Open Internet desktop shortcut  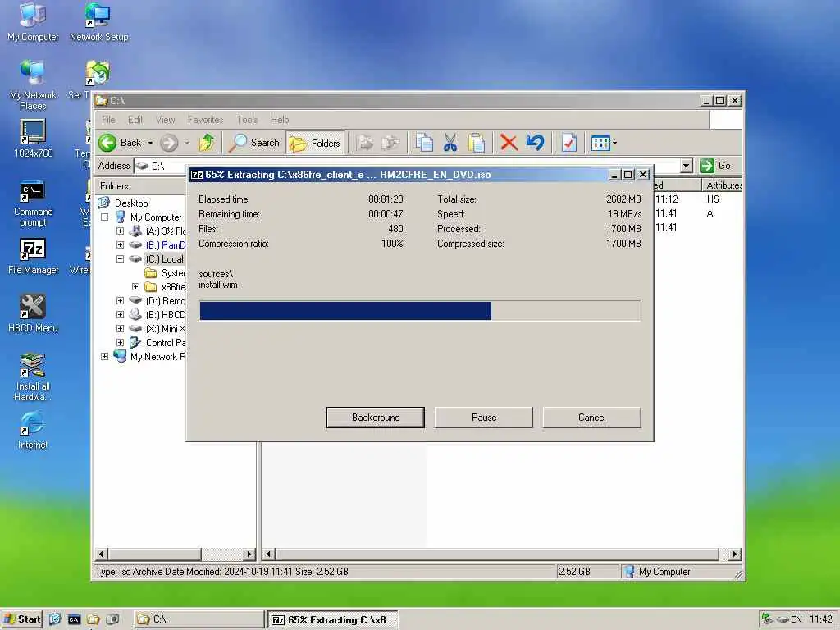click(33, 430)
